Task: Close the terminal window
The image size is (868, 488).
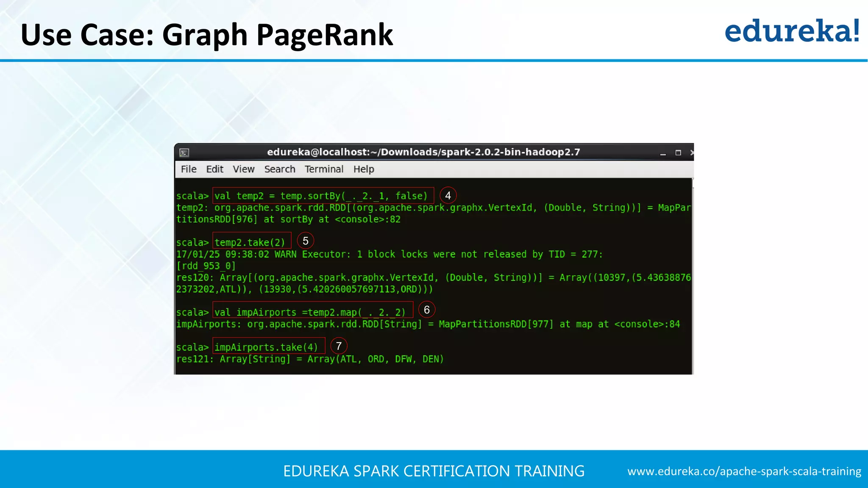Action: point(691,152)
